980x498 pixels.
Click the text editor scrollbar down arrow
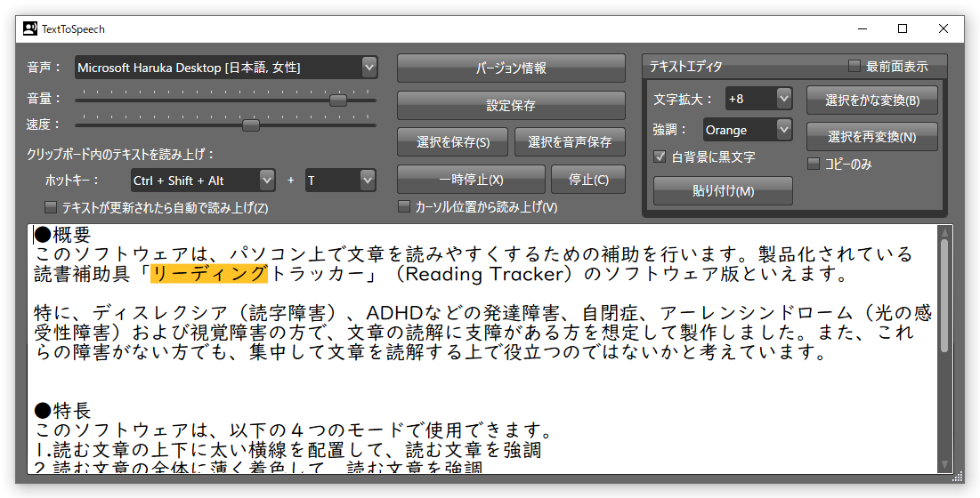(x=945, y=464)
